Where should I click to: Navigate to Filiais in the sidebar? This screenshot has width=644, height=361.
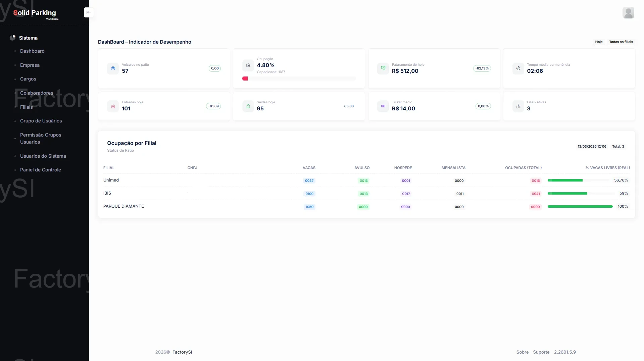click(x=27, y=107)
